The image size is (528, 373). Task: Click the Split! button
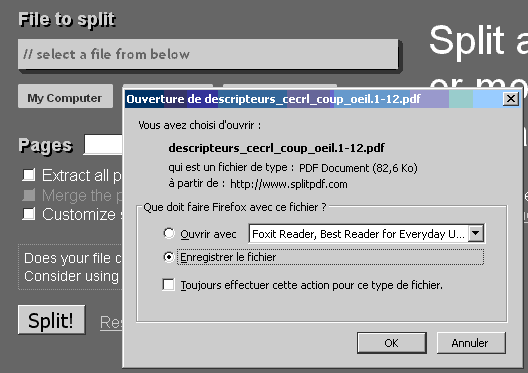(x=52, y=319)
